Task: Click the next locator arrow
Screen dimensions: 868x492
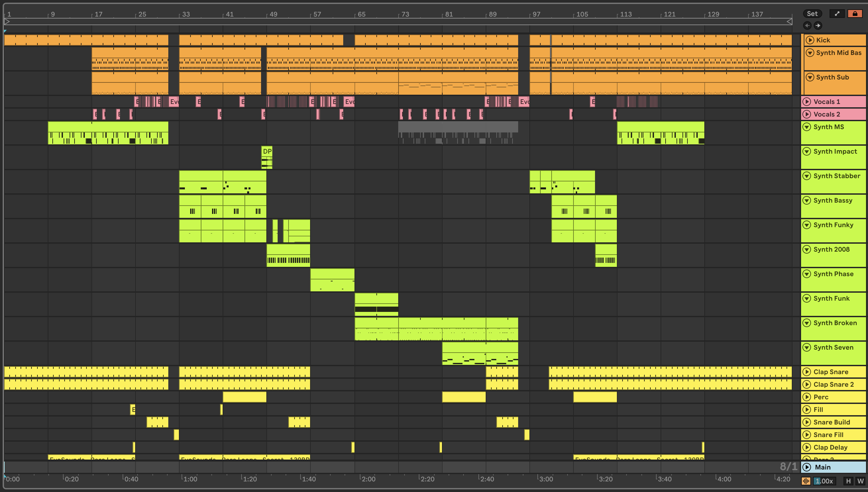Action: (818, 25)
